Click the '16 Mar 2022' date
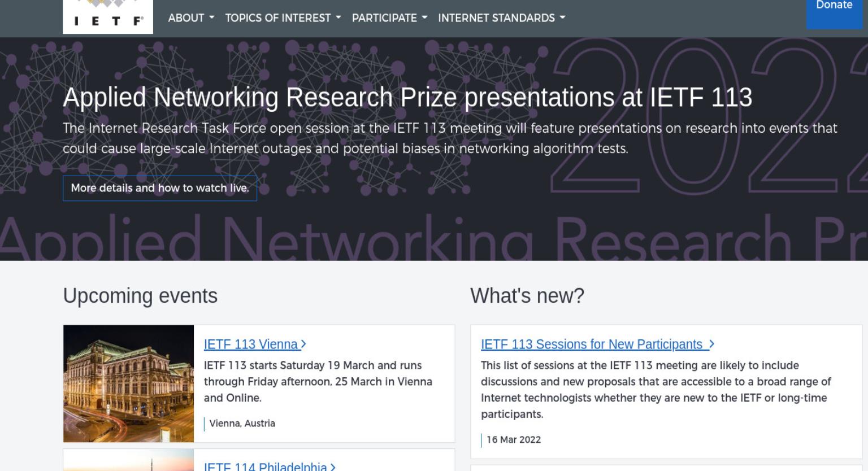This screenshot has height=471, width=868. (x=514, y=440)
